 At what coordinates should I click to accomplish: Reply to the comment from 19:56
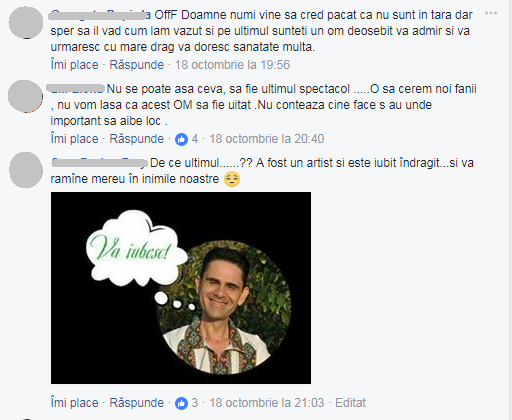[x=137, y=65]
